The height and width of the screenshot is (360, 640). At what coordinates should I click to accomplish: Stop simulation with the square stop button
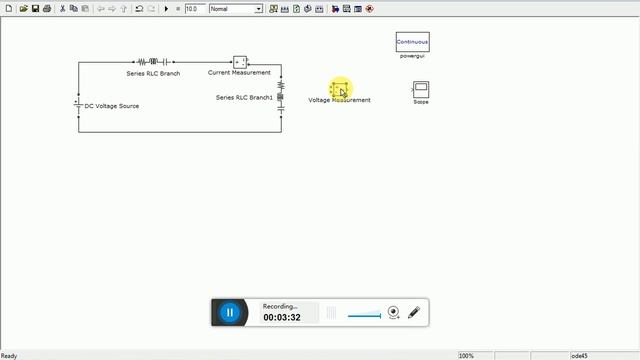[x=178, y=9]
